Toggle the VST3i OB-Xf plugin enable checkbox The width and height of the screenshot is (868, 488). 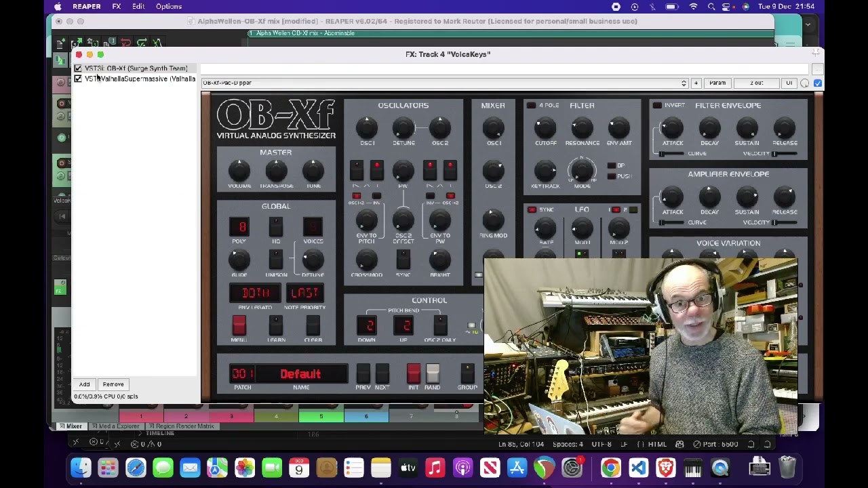click(78, 68)
